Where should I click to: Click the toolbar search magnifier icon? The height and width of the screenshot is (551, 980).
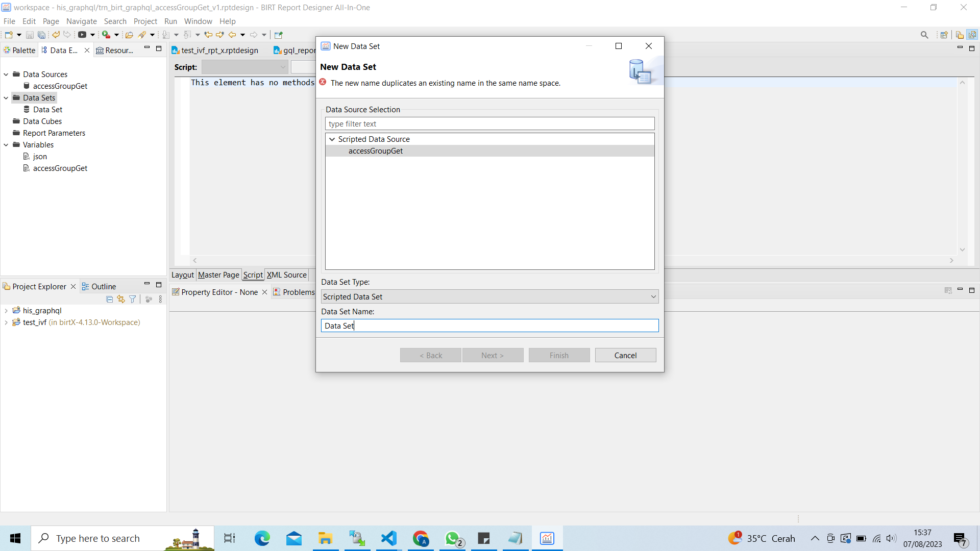pyautogui.click(x=924, y=35)
